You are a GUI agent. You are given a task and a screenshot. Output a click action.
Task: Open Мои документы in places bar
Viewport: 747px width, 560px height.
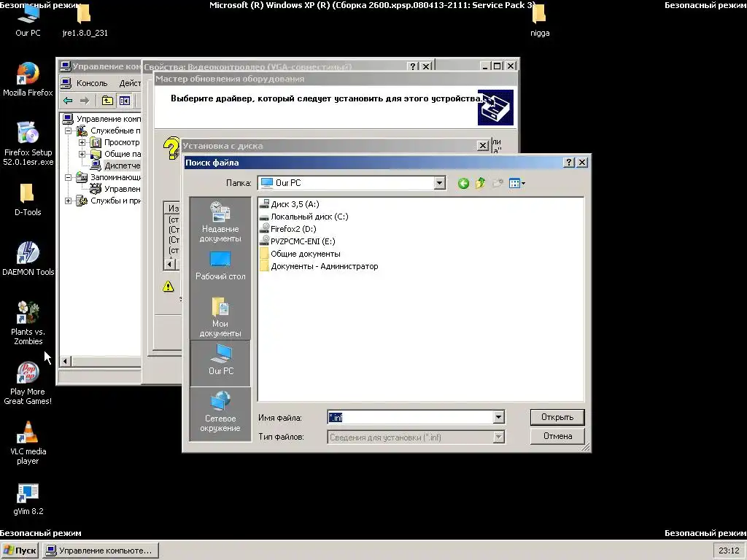pos(220,316)
